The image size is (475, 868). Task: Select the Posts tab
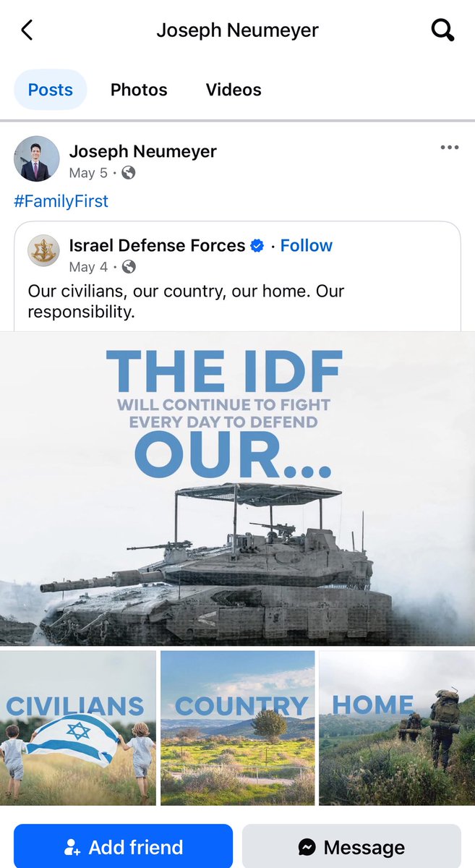pyautogui.click(x=51, y=90)
